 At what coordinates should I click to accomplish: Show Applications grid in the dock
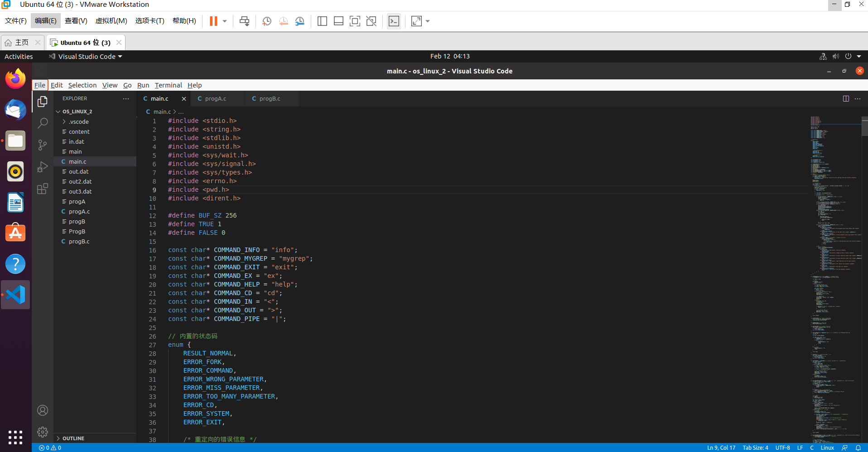(x=15, y=437)
